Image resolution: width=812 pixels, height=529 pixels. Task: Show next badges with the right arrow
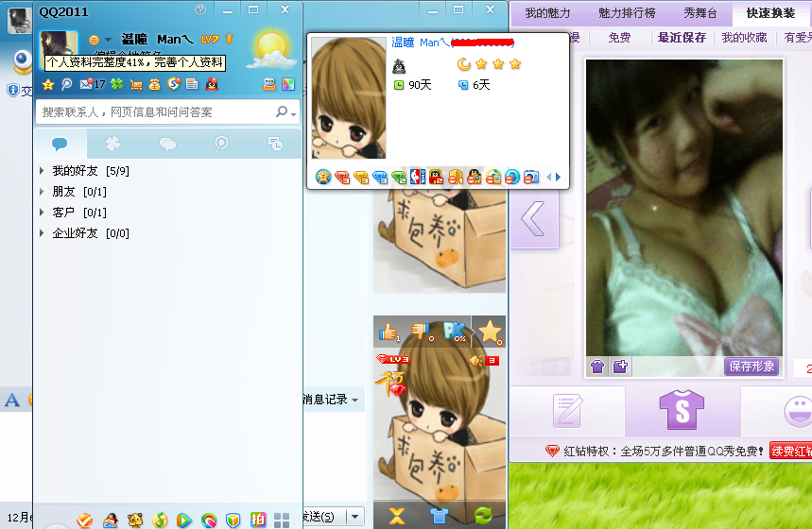point(559,177)
